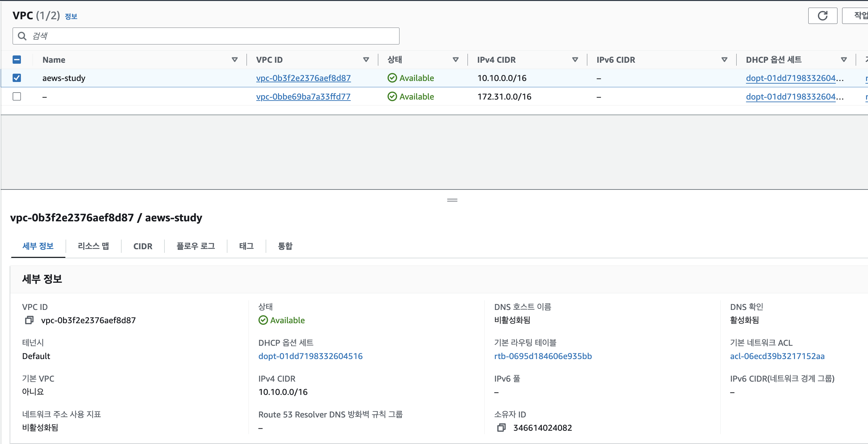Click the 상태 column sort arrow
Screen dimensions: 868x444
coord(456,60)
